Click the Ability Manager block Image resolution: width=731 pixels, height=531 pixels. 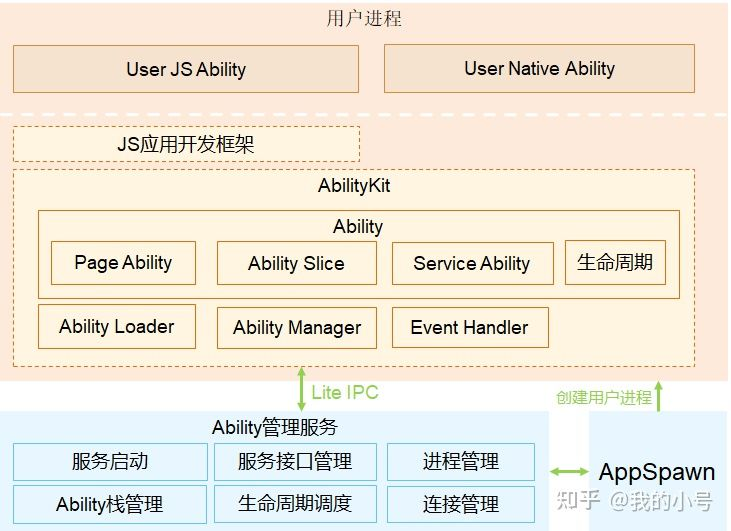pos(297,328)
